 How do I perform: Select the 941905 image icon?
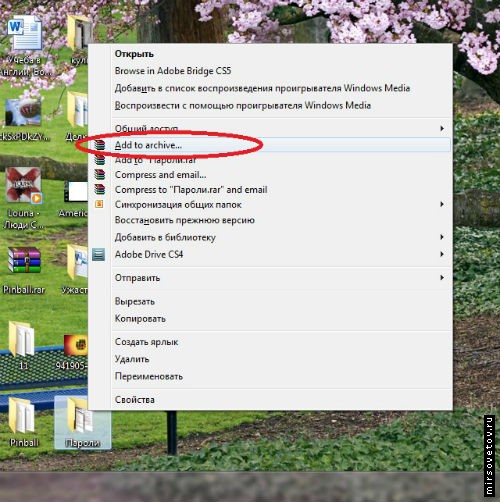click(x=76, y=345)
